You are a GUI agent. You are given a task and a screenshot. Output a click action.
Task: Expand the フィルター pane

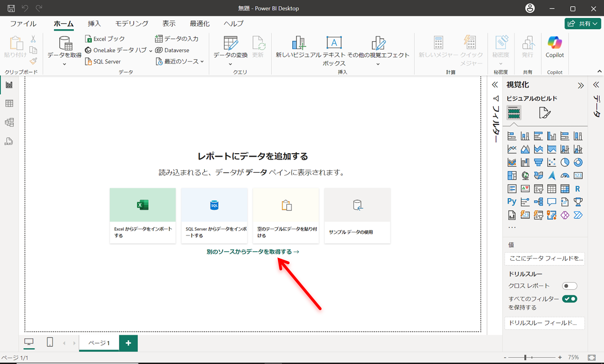pos(495,85)
